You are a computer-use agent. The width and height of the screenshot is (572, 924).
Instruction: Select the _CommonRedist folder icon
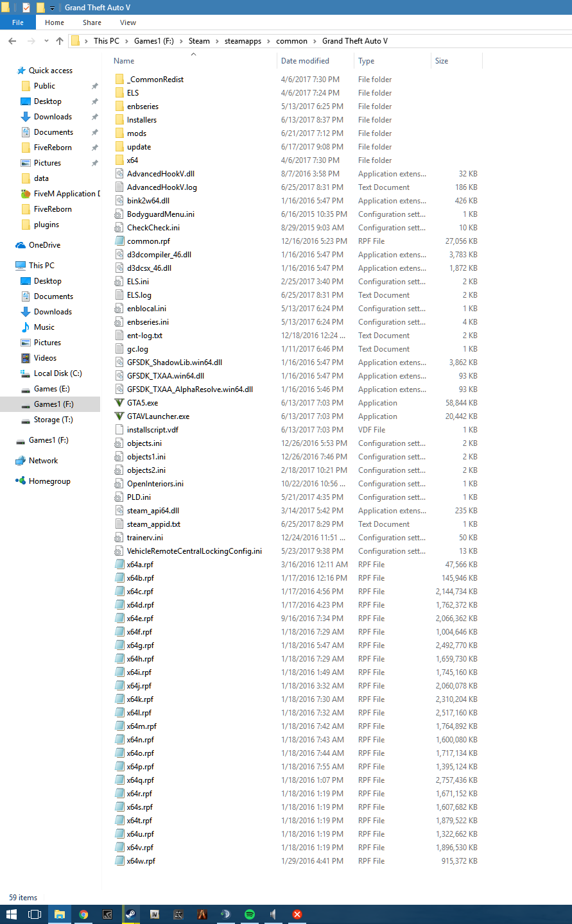click(x=119, y=80)
